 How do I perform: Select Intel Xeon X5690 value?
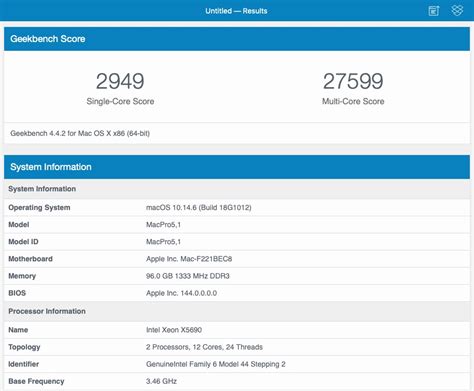[174, 330]
